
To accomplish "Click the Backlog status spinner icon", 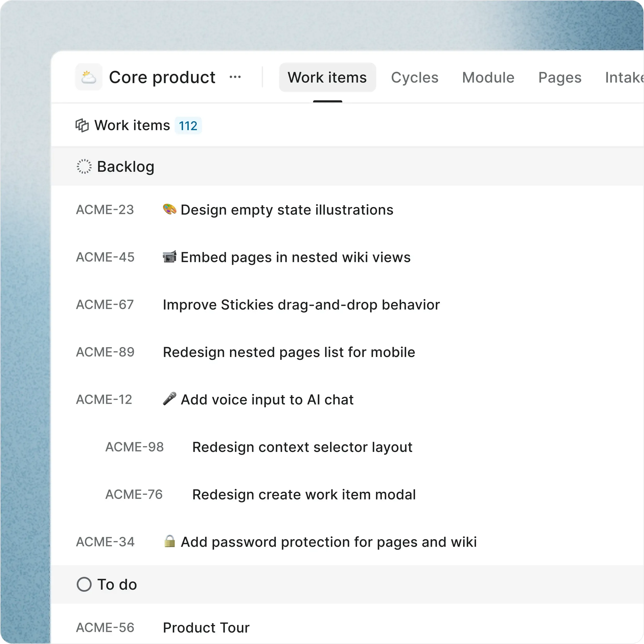I will pyautogui.click(x=84, y=167).
